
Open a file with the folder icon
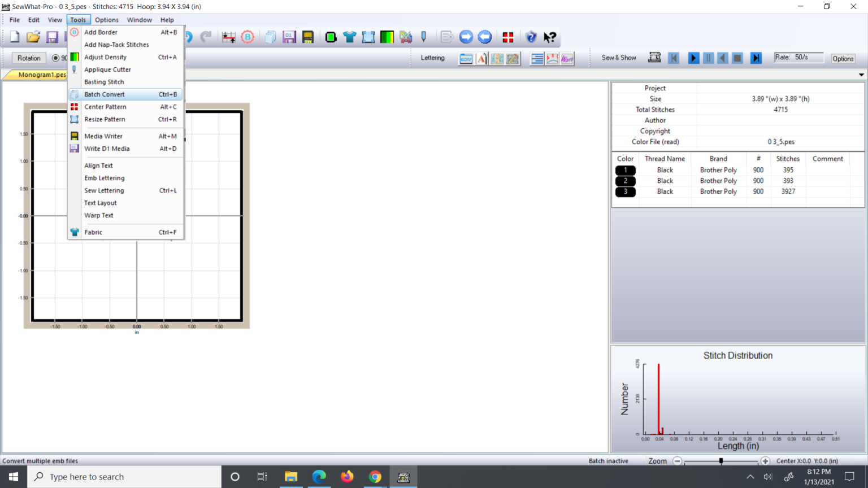(33, 37)
